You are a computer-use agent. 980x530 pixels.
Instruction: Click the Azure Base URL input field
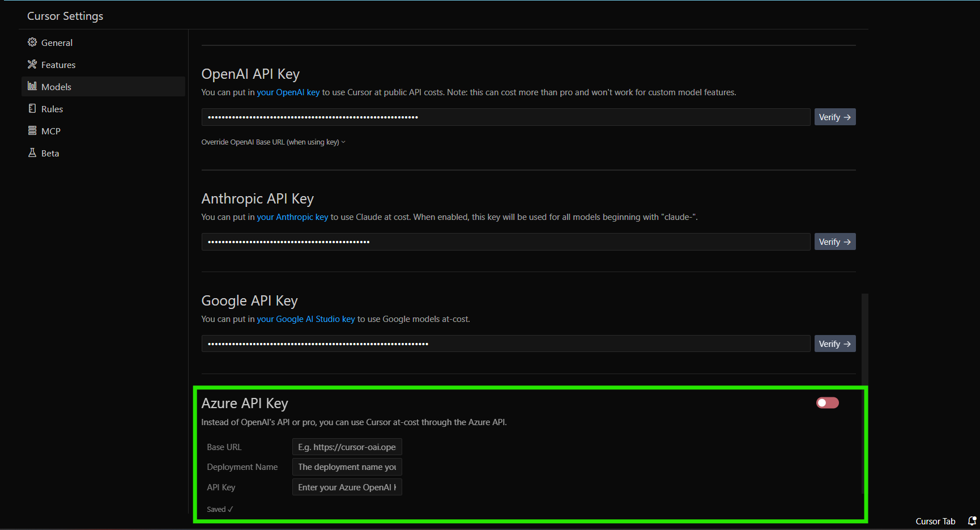coord(347,447)
